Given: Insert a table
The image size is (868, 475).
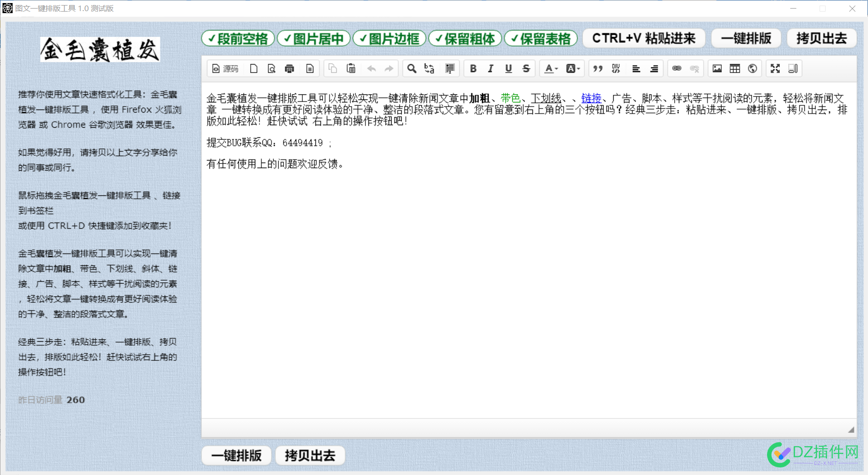Looking at the screenshot, I should coord(735,69).
